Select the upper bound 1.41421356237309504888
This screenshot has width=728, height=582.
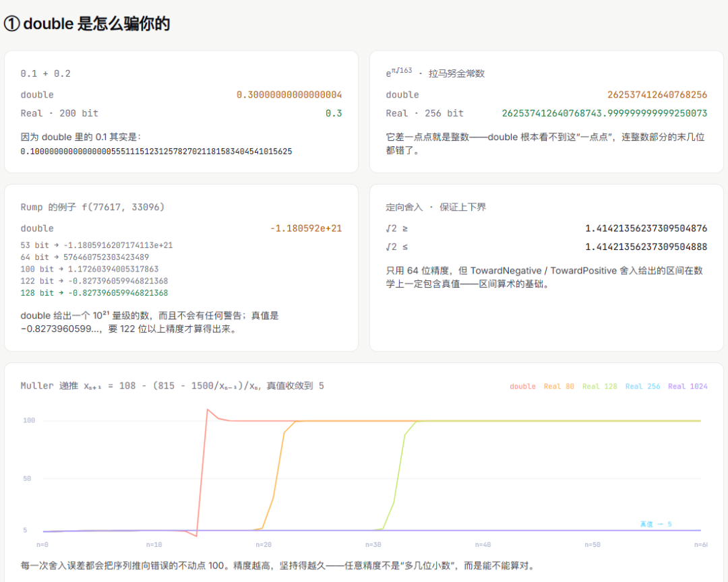(x=646, y=247)
